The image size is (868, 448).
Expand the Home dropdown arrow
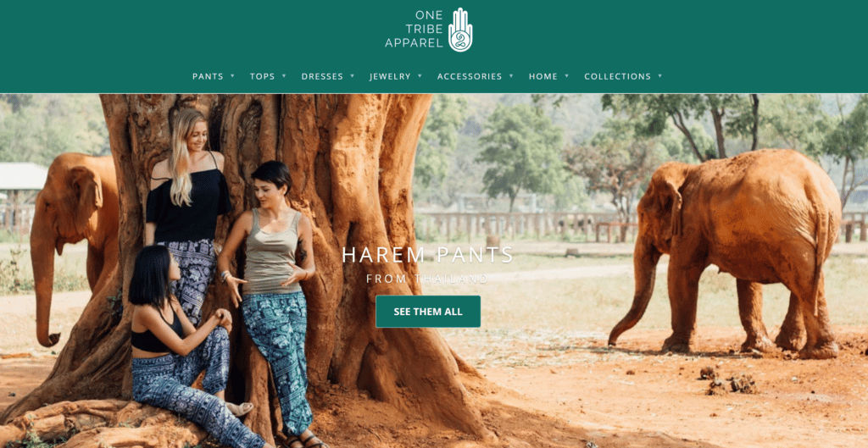(567, 75)
